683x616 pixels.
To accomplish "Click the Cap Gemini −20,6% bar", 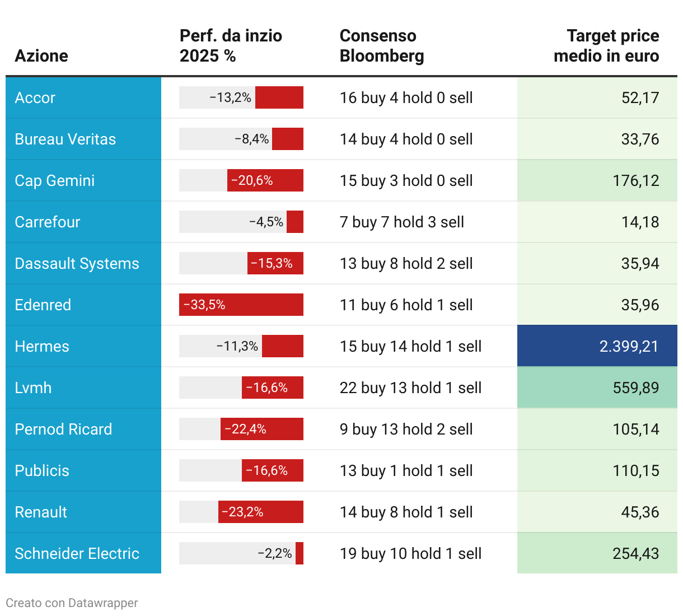I will [265, 180].
